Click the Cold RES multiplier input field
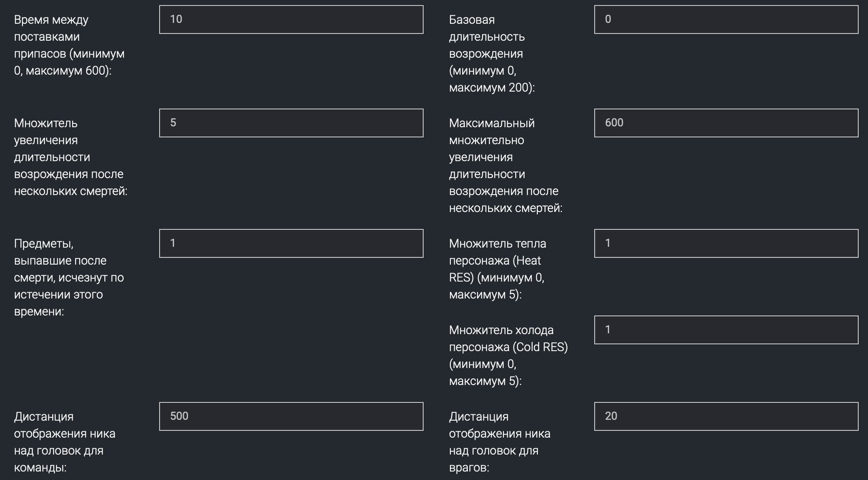868x480 pixels. tap(726, 330)
